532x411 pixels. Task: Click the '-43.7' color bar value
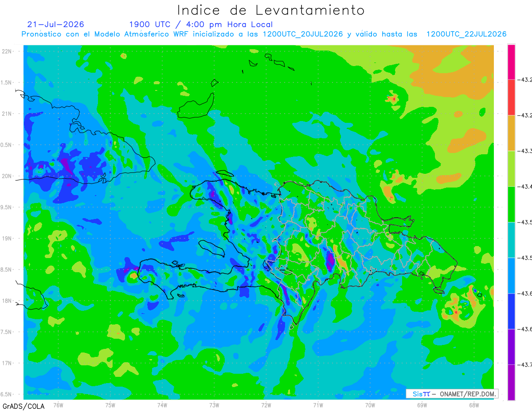524,364
